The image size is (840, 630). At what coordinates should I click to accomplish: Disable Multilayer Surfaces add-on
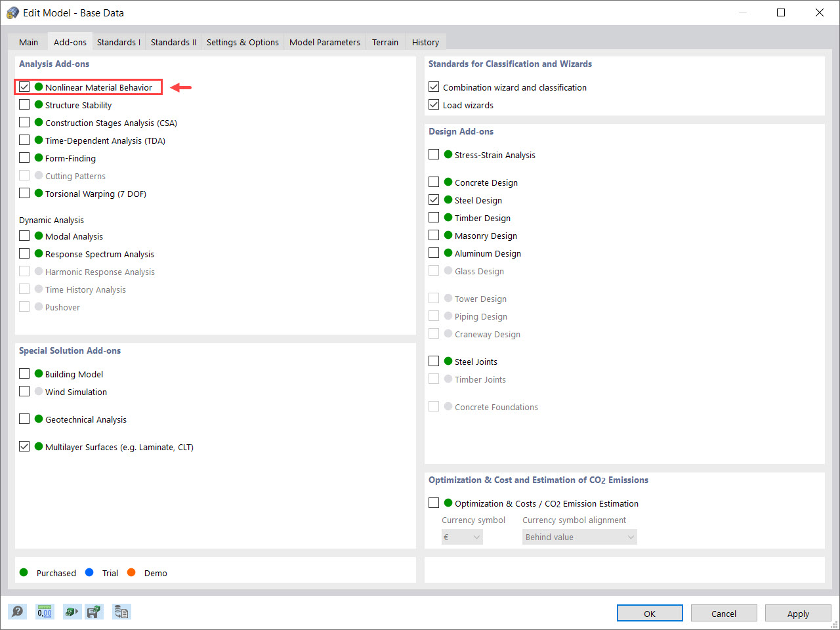click(24, 446)
